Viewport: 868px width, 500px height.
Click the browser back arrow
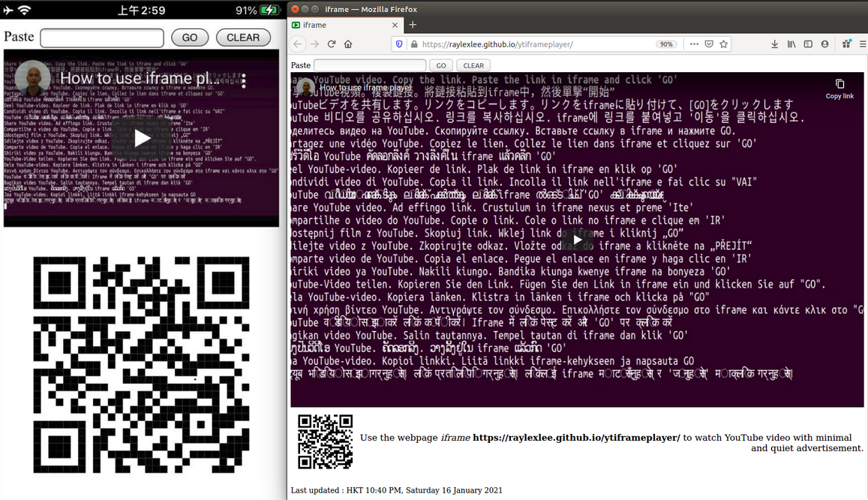pos(298,44)
